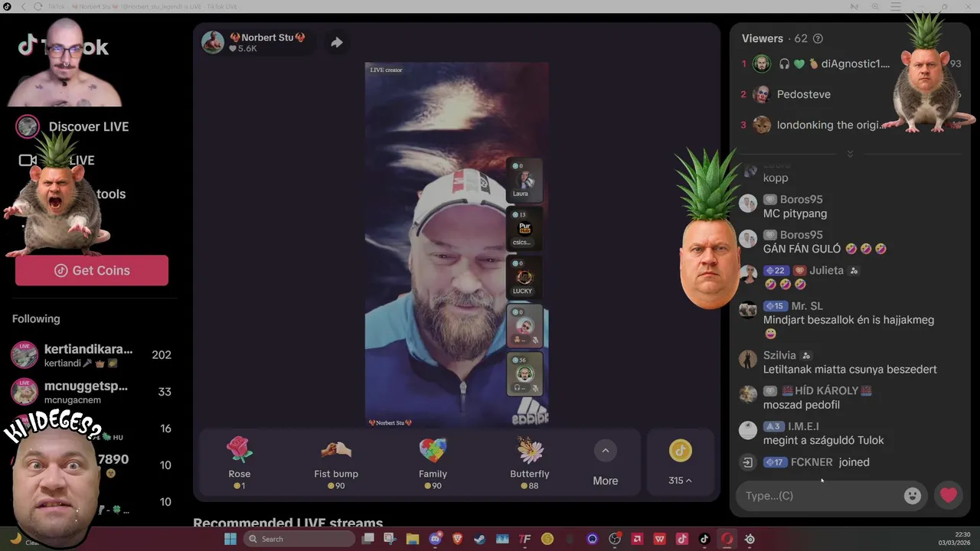This screenshot has height=551, width=980.
Task: Open viewer Pedosteve in ranking
Action: [x=803, y=94]
